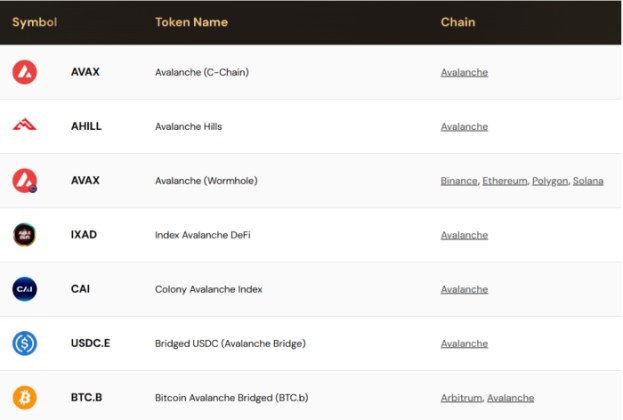Click the red AVAX C-Chain token icon

(24, 72)
